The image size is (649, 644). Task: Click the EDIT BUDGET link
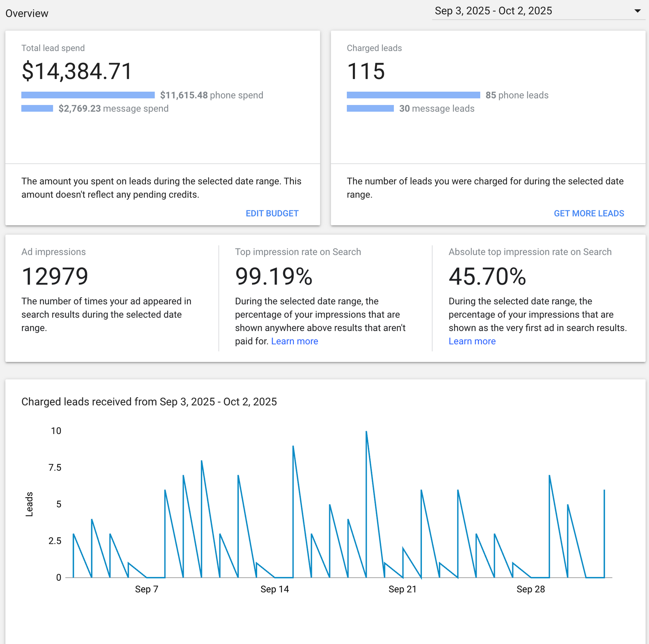tap(272, 213)
